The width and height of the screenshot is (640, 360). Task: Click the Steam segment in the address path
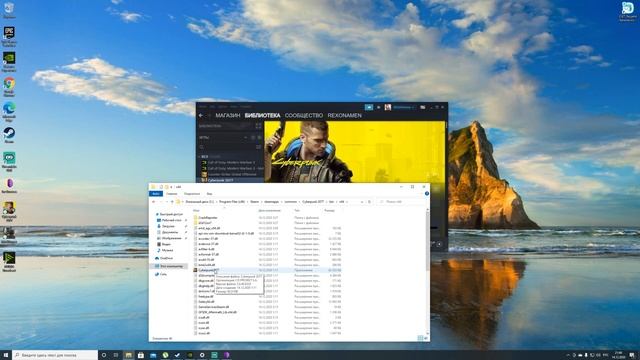[254, 202]
